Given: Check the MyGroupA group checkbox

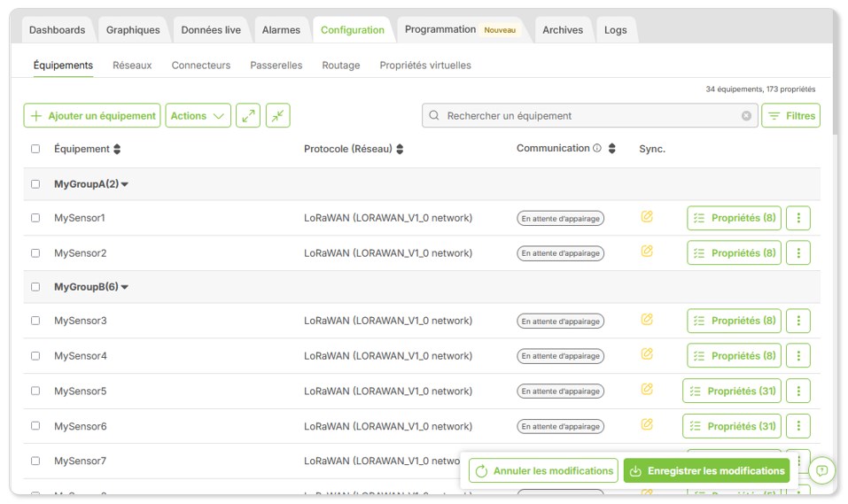Looking at the screenshot, I should 35,184.
